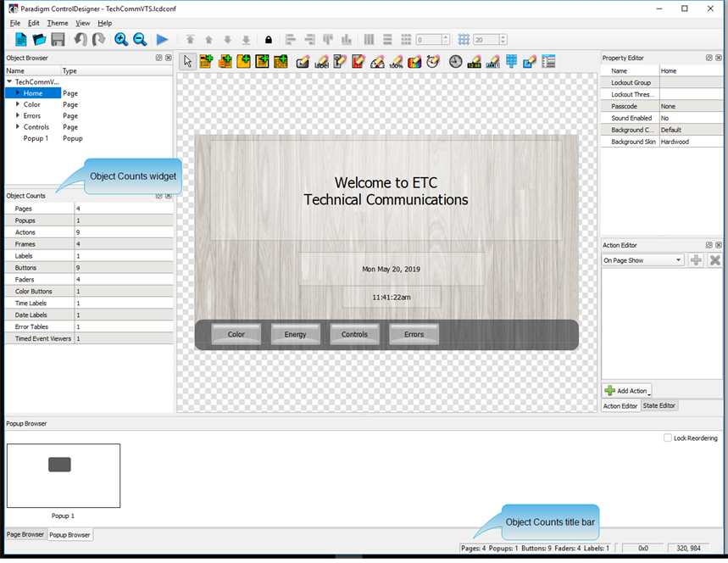This screenshot has width=728, height=563.
Task: Select the Popup 1 tree item
Action: tap(36, 138)
